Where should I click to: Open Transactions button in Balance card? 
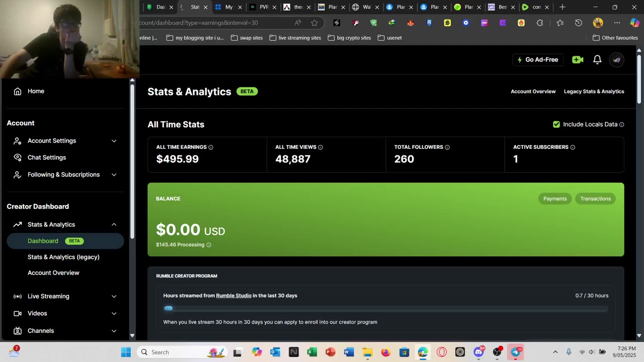[595, 199]
